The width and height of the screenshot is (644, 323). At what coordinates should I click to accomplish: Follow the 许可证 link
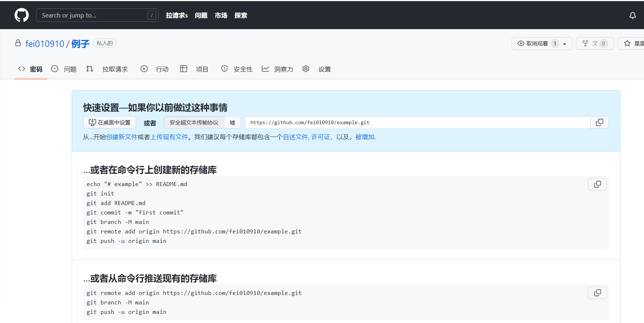click(320, 137)
